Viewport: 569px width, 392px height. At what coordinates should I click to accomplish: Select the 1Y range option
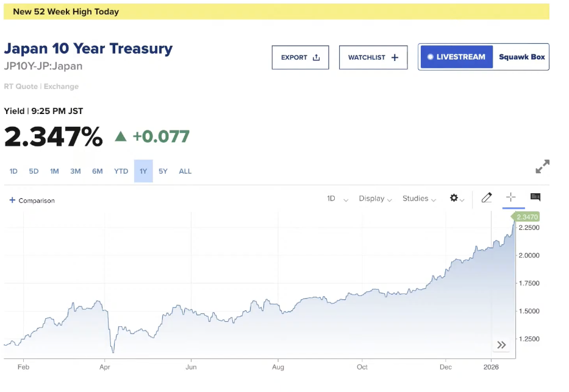click(x=143, y=171)
